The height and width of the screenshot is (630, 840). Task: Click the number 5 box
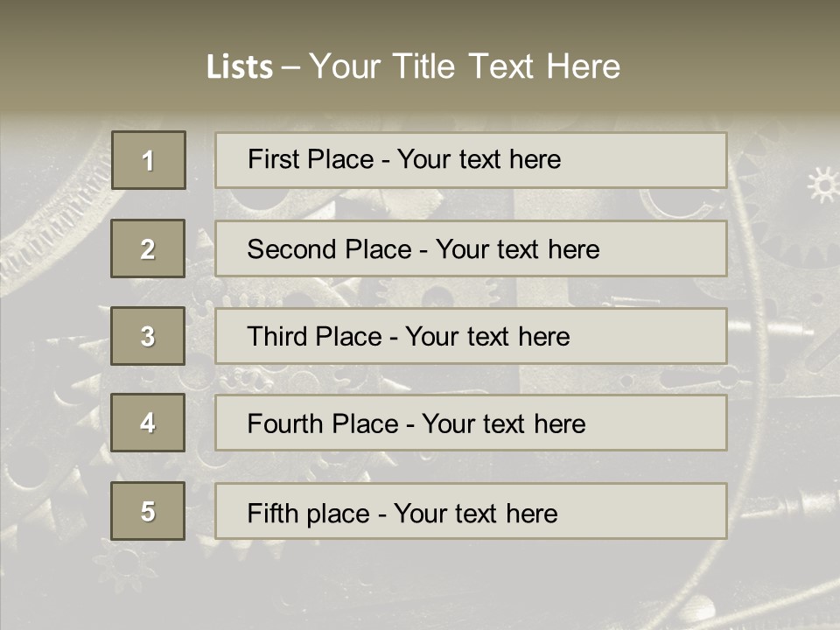[148, 511]
